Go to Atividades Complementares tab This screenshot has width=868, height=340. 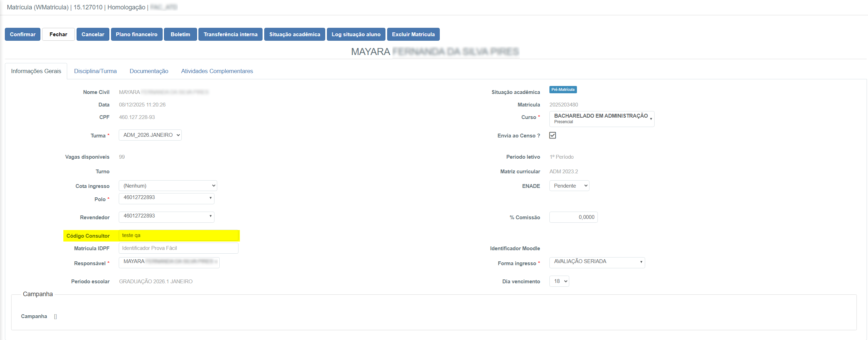point(217,71)
